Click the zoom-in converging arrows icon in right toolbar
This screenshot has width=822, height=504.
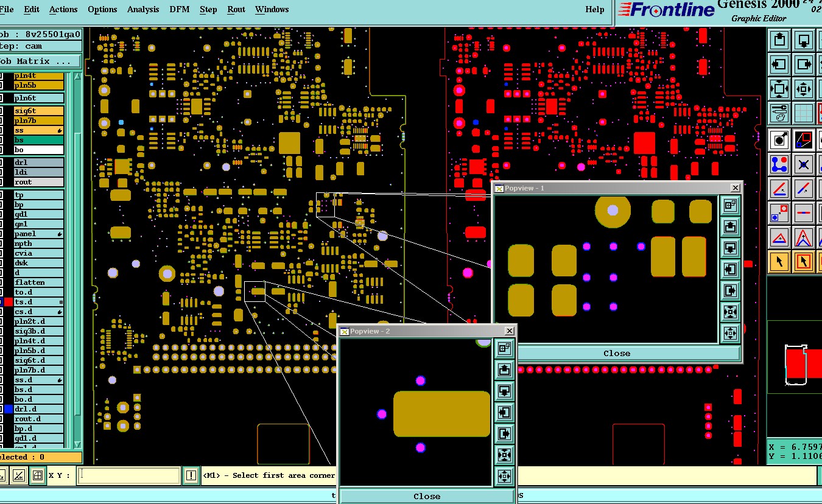tap(804, 89)
